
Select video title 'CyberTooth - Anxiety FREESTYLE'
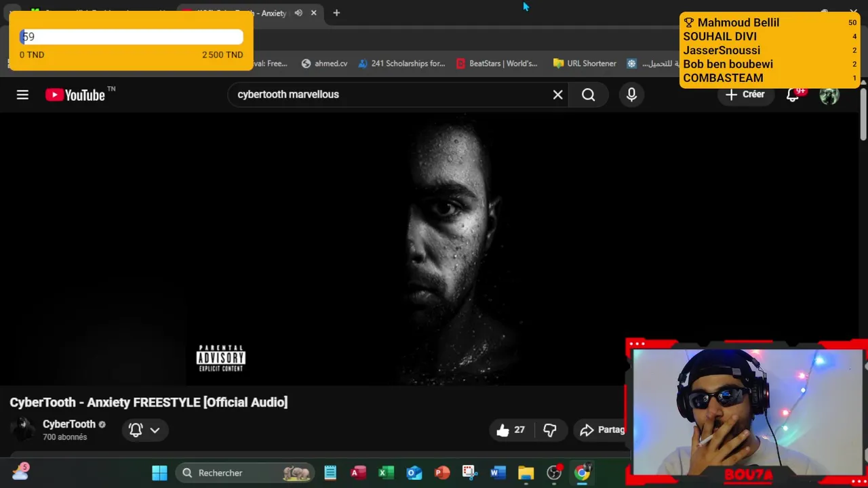point(149,402)
